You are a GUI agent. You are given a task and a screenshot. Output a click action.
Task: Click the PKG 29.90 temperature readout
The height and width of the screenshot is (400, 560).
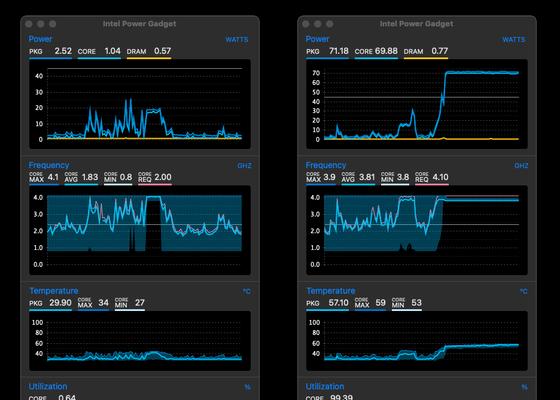point(50,303)
